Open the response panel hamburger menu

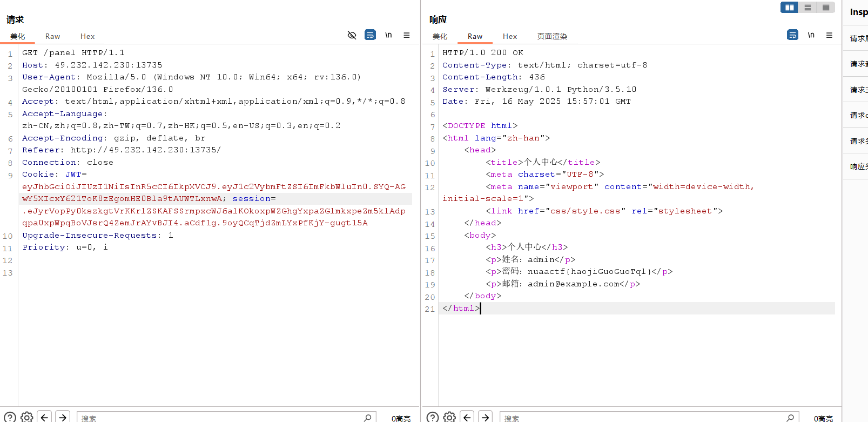click(x=829, y=35)
